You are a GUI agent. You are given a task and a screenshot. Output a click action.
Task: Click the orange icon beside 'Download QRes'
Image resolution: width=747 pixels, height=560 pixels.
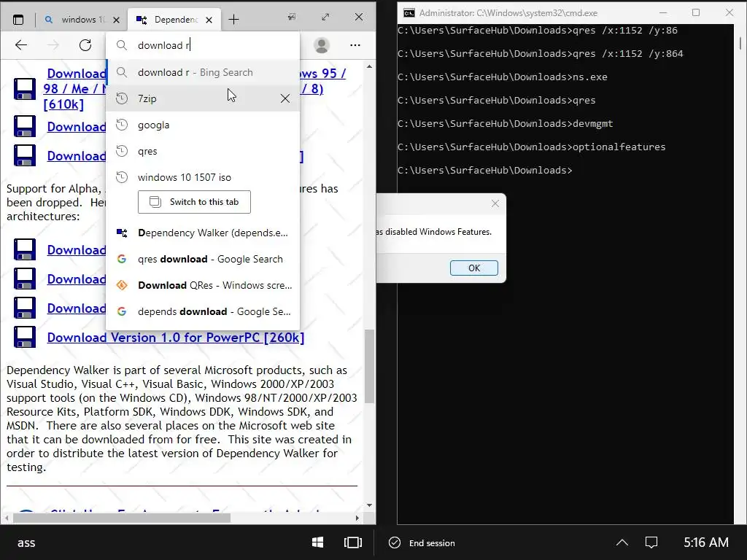tap(122, 285)
